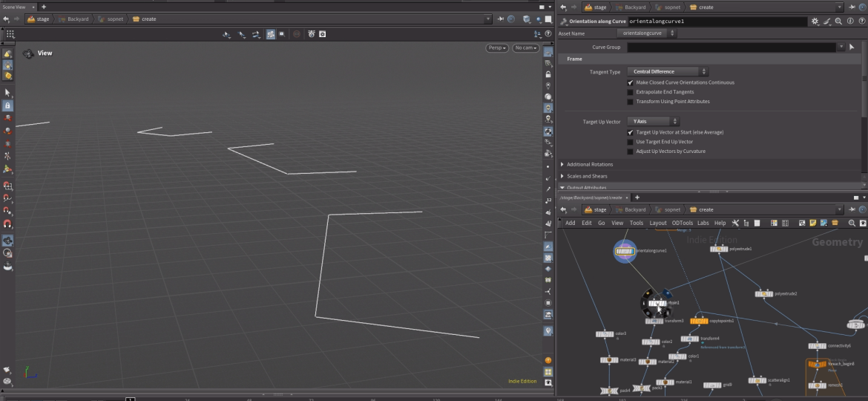The width and height of the screenshot is (868, 401).
Task: Click the lock icon in right viewport toolbar
Action: pos(548,75)
